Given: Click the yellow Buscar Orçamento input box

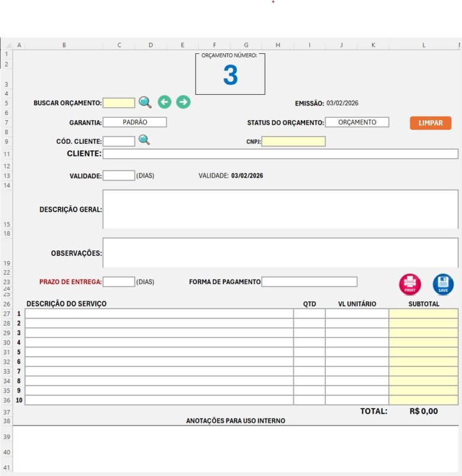Looking at the screenshot, I should click(x=119, y=103).
